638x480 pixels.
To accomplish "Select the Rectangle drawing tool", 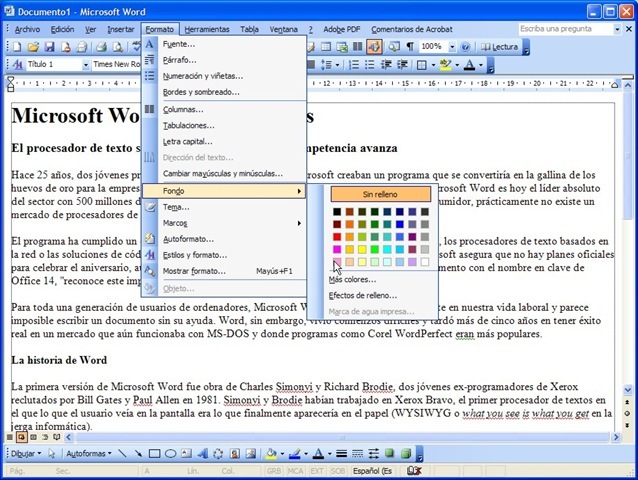I will (154, 453).
